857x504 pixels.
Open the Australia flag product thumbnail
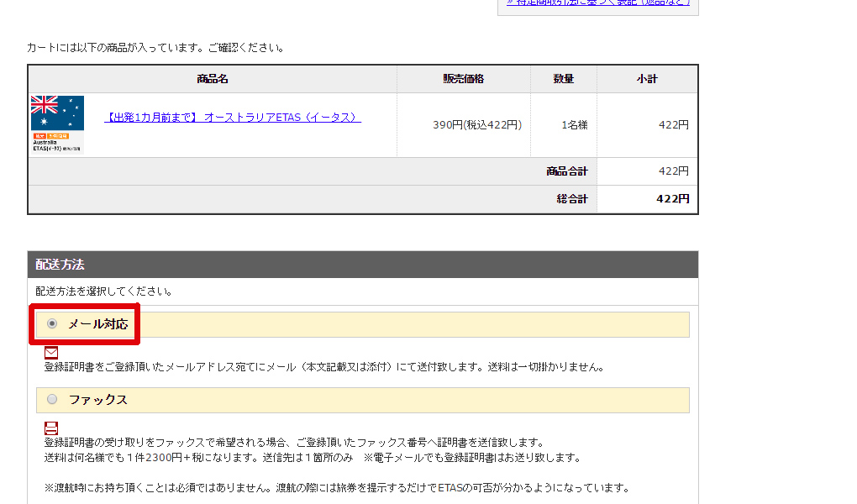pyautogui.click(x=57, y=124)
